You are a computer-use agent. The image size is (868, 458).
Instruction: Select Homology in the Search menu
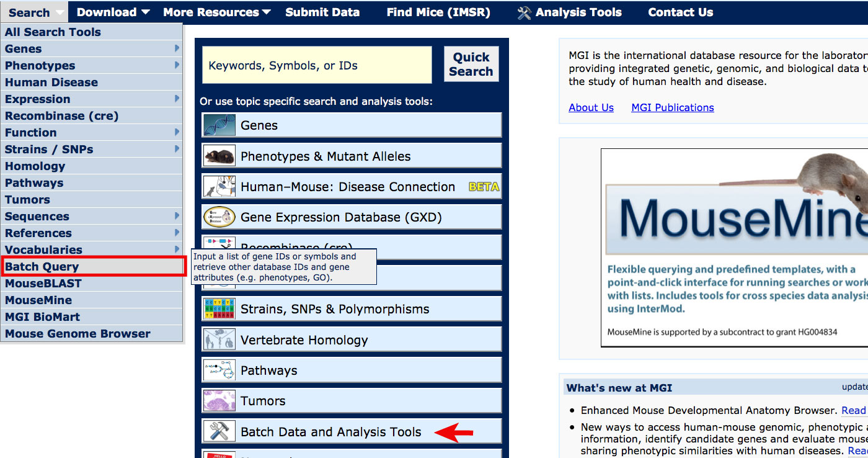(92, 166)
